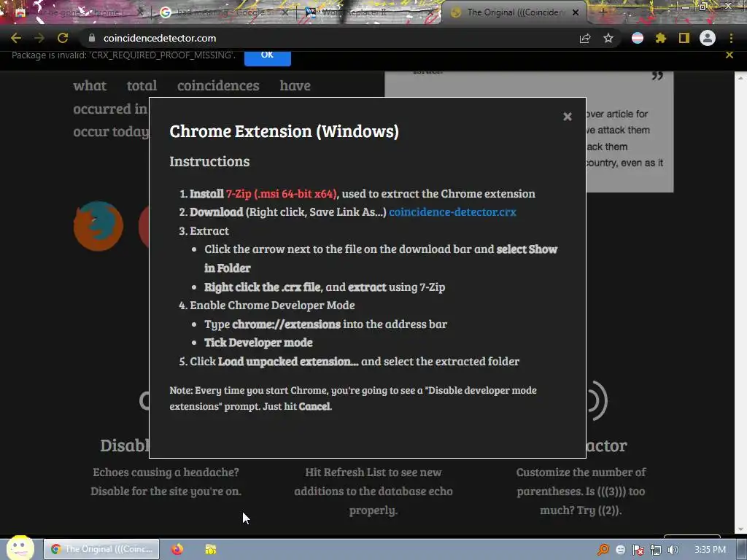Click the Action Center flag tray icon

point(638,550)
